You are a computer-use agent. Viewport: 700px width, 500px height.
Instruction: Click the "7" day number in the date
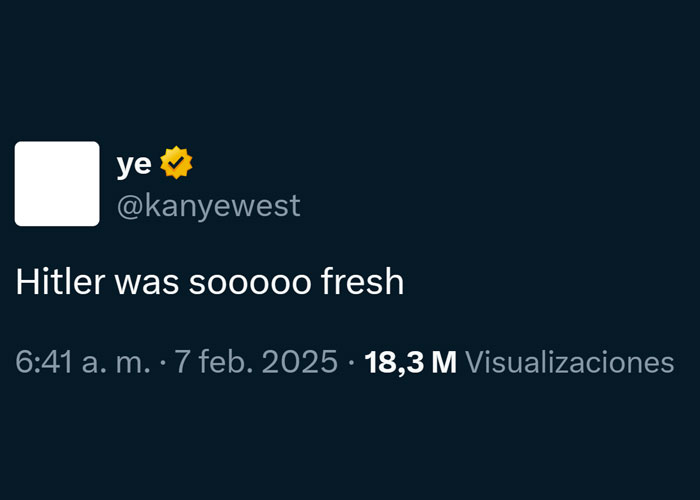pos(183,362)
